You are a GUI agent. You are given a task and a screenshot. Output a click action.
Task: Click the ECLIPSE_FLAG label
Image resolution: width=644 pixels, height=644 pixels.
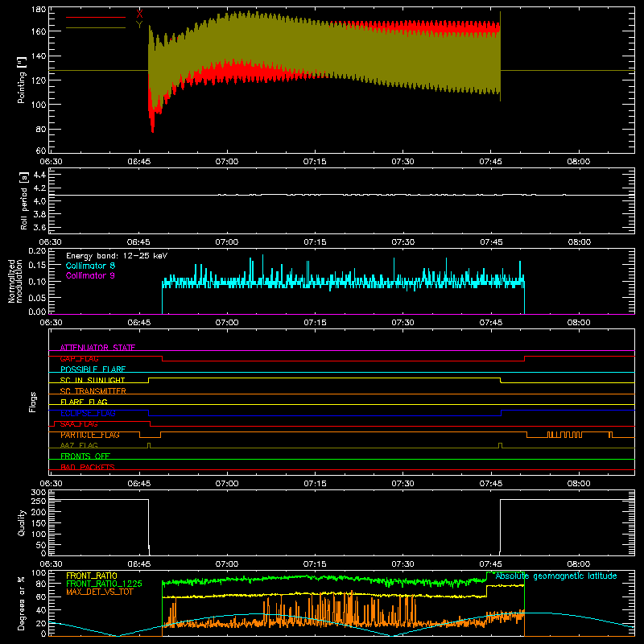(88, 413)
